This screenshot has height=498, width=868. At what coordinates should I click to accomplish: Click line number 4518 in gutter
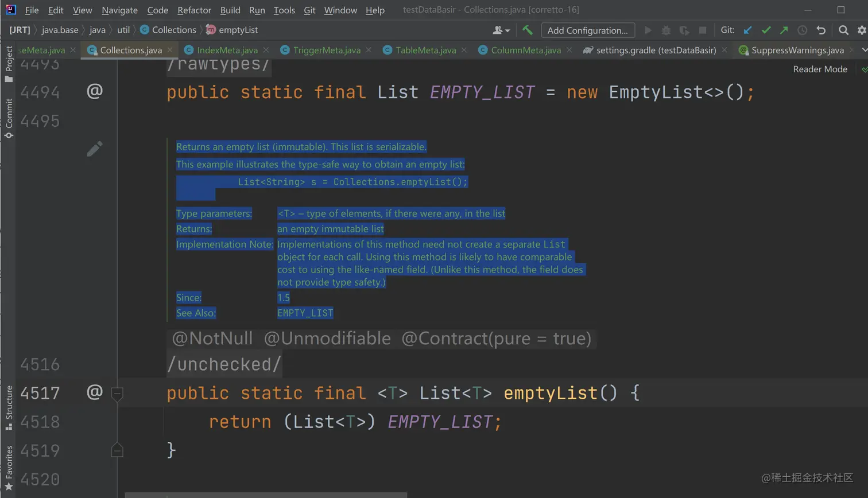click(x=40, y=422)
